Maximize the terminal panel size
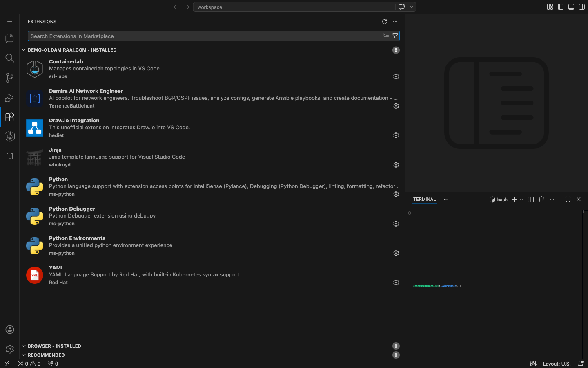Screen dimensions: 588x368 click(568, 200)
